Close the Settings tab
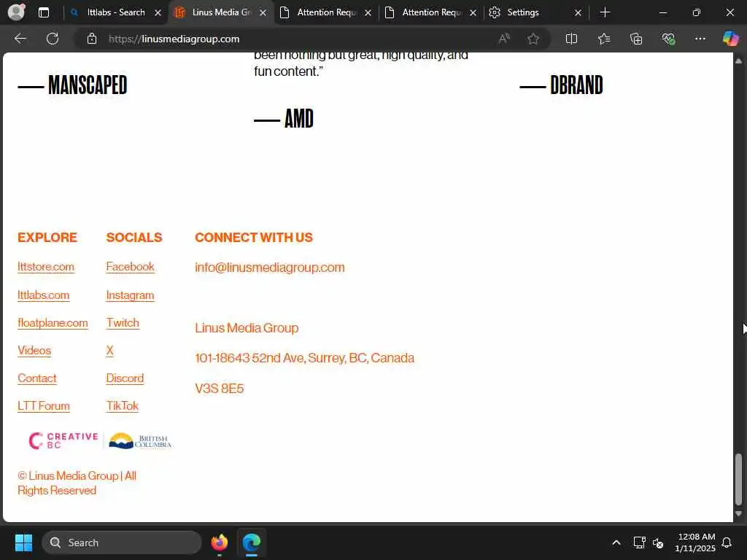This screenshot has height=560, width=747. tap(578, 13)
